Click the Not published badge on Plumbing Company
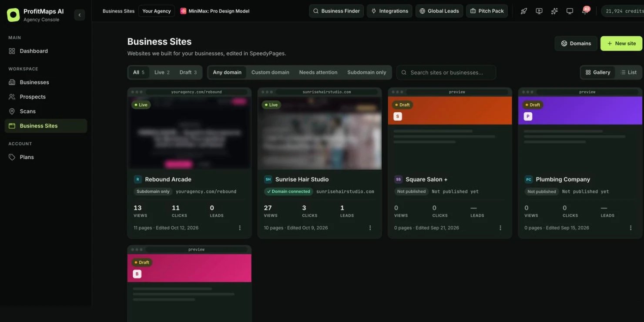Image resolution: width=644 pixels, height=322 pixels. pos(542,191)
